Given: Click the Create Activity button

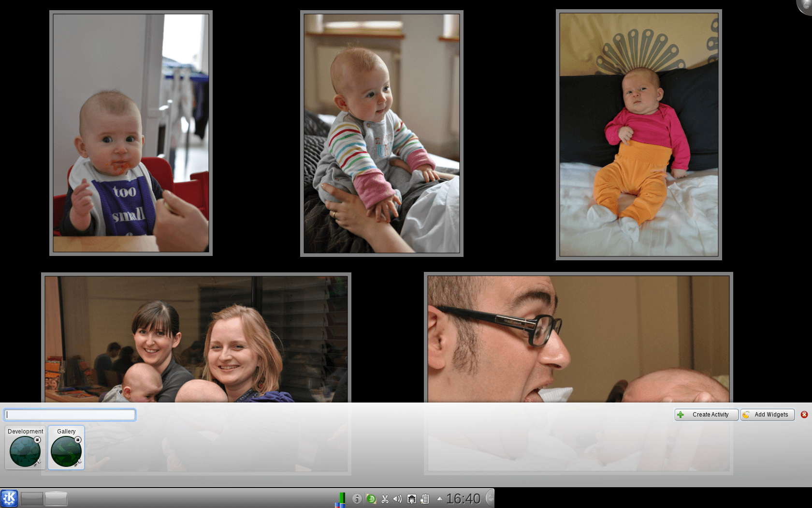Looking at the screenshot, I should (706, 415).
